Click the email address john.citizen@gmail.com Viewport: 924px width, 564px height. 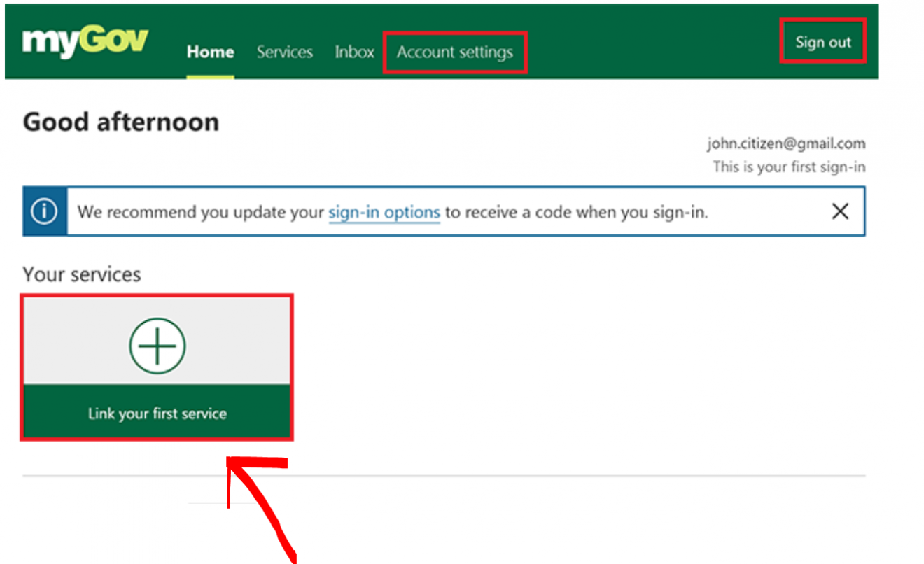pyautogui.click(x=785, y=143)
